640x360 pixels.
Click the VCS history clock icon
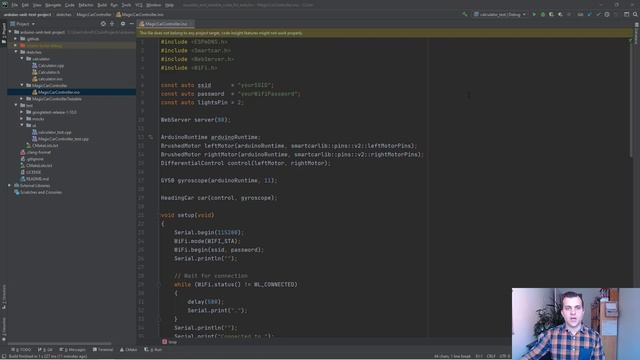(x=607, y=14)
